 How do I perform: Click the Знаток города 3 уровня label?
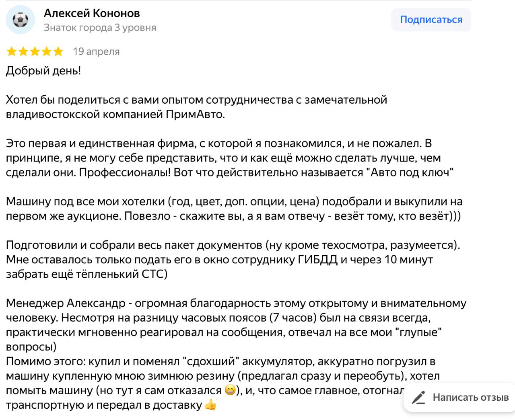(100, 28)
